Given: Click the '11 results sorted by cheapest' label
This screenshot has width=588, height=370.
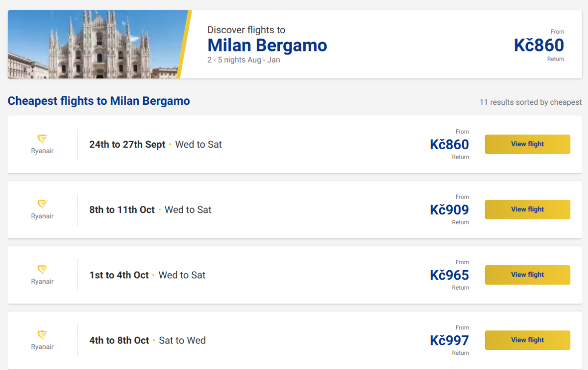Looking at the screenshot, I should [x=530, y=102].
